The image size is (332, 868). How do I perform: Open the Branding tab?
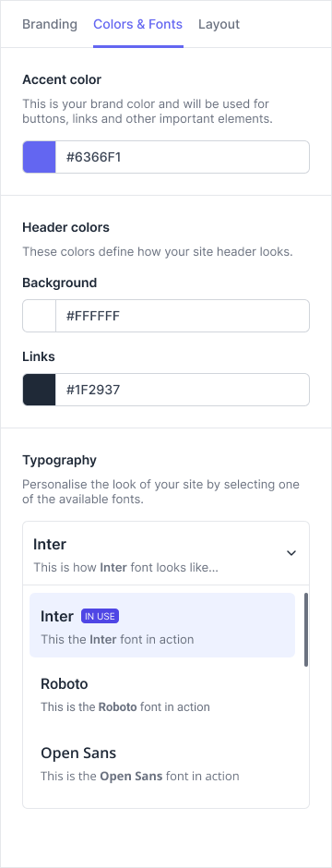pyautogui.click(x=50, y=24)
